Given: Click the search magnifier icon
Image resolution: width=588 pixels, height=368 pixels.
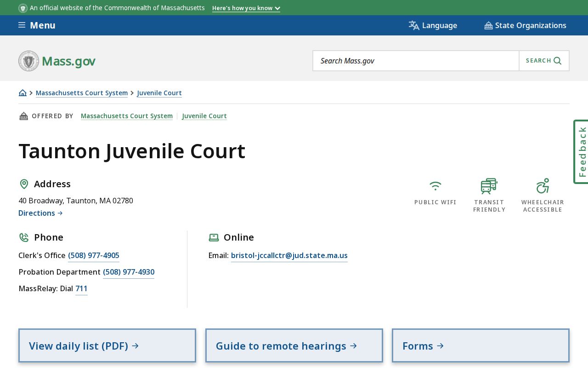Looking at the screenshot, I should pos(558,61).
